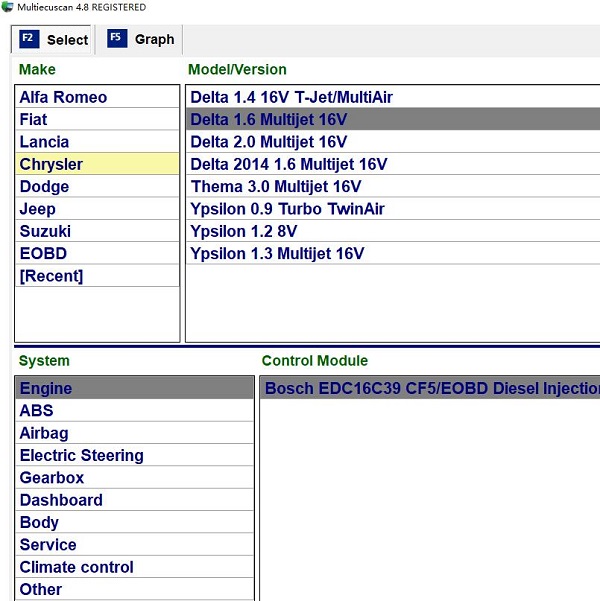Choose the EOBD entry
Viewport: 600px width, 601px height.
click(97, 253)
